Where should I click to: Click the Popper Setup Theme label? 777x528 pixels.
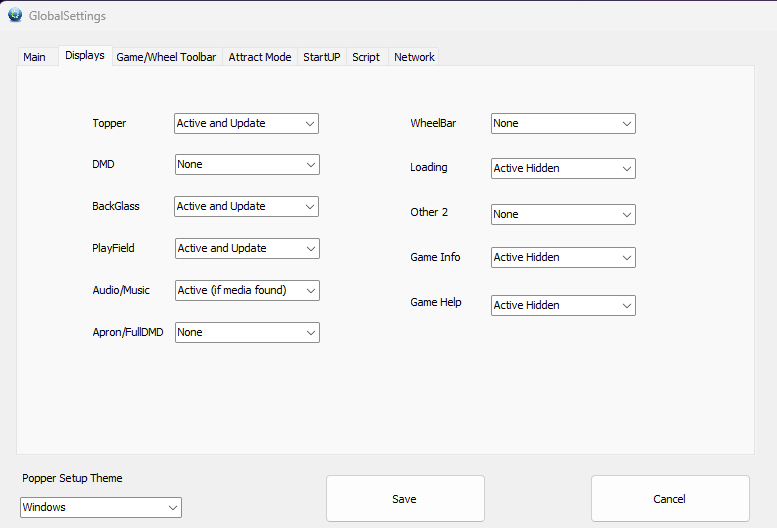(72, 478)
